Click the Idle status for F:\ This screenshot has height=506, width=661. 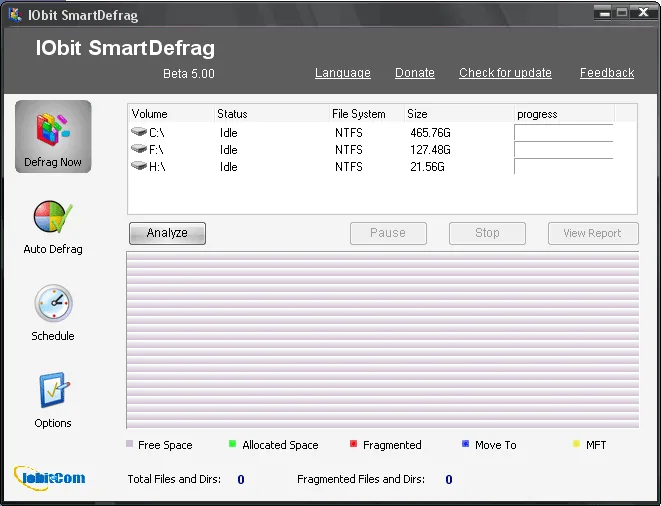coord(228,150)
